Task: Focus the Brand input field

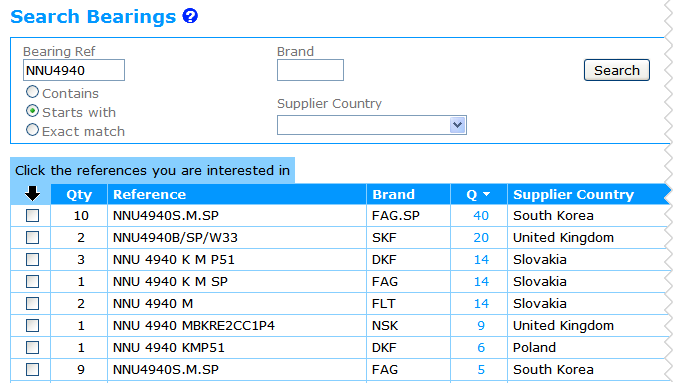Action: click(x=310, y=70)
